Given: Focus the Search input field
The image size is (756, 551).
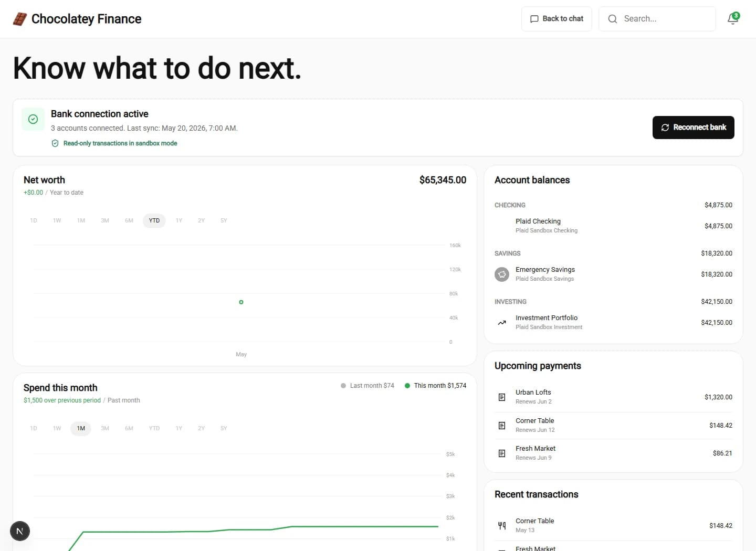Looking at the screenshot, I should [657, 19].
